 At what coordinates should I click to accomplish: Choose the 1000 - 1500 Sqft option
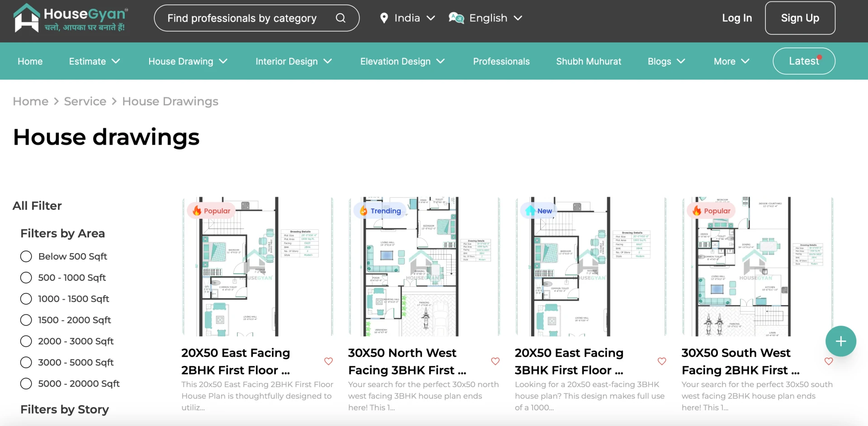[26, 299]
